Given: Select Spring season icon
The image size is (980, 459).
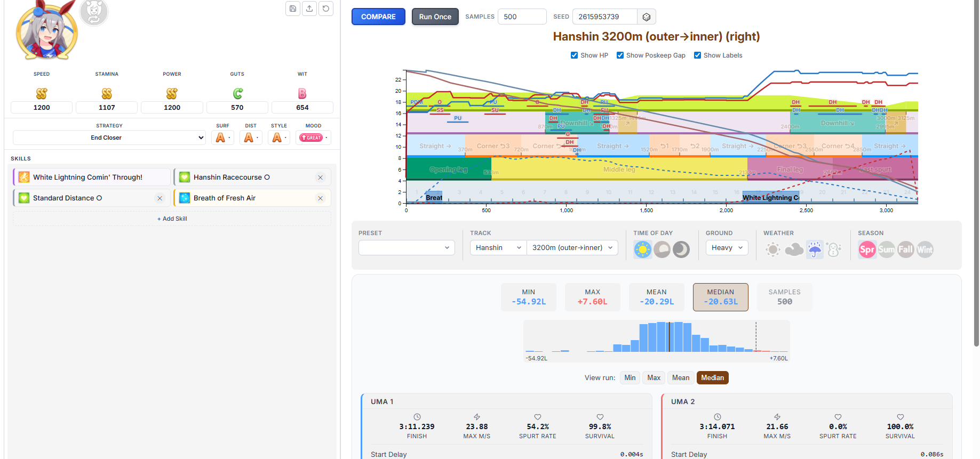Looking at the screenshot, I should 867,249.
